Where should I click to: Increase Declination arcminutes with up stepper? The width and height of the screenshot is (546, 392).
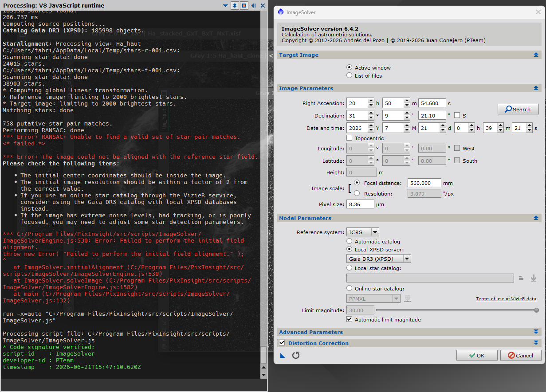pos(407,113)
